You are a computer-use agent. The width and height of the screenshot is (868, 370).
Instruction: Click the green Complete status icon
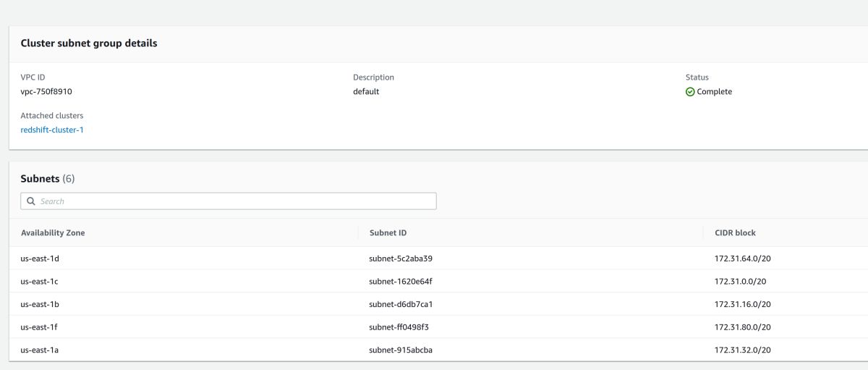[690, 92]
